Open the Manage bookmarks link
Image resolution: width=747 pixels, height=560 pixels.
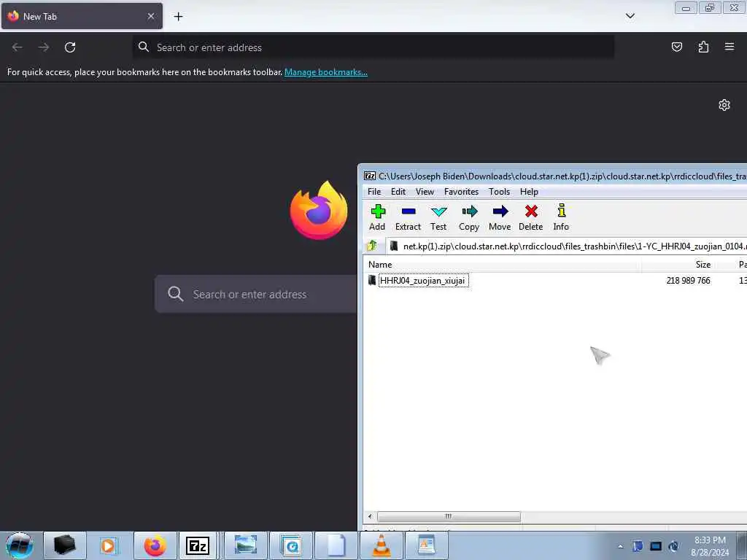pos(326,72)
